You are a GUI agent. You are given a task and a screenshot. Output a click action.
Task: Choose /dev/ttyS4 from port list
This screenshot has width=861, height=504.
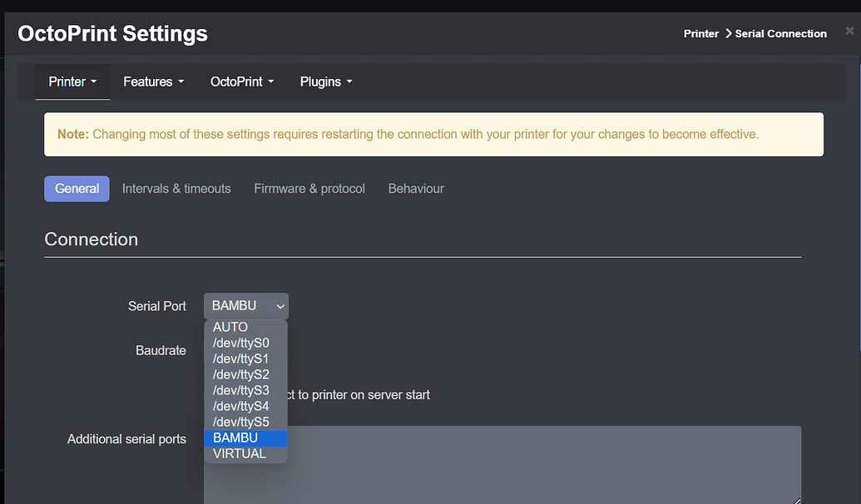click(245, 407)
